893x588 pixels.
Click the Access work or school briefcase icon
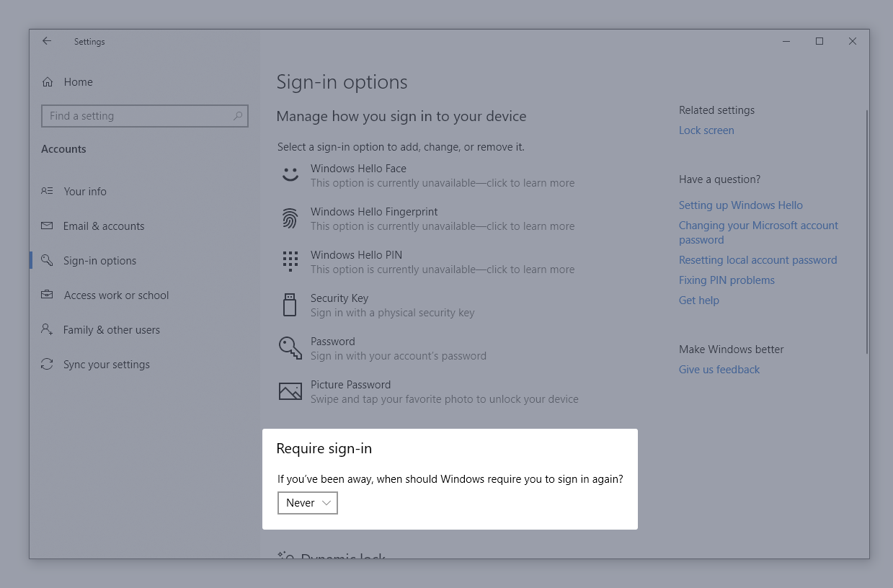tap(48, 295)
